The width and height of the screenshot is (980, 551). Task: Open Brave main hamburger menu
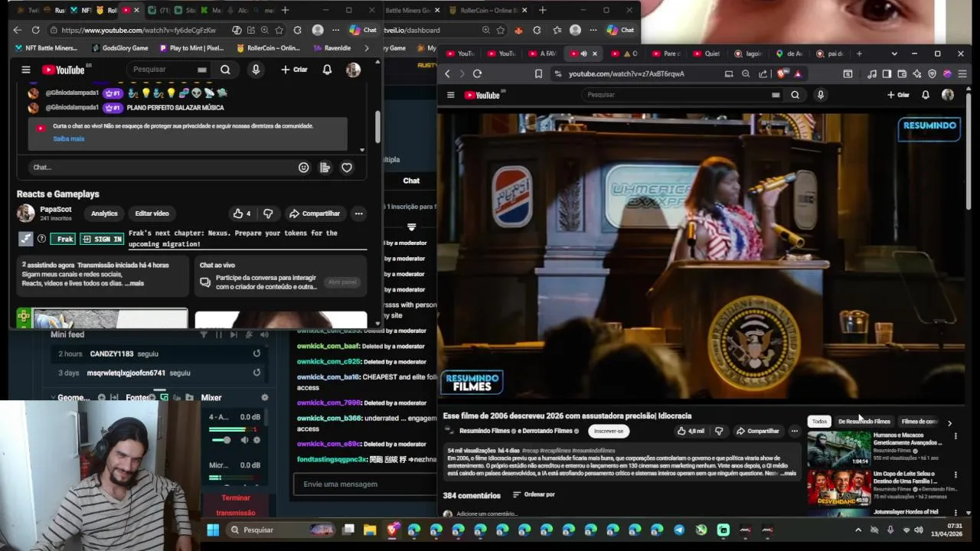click(962, 73)
